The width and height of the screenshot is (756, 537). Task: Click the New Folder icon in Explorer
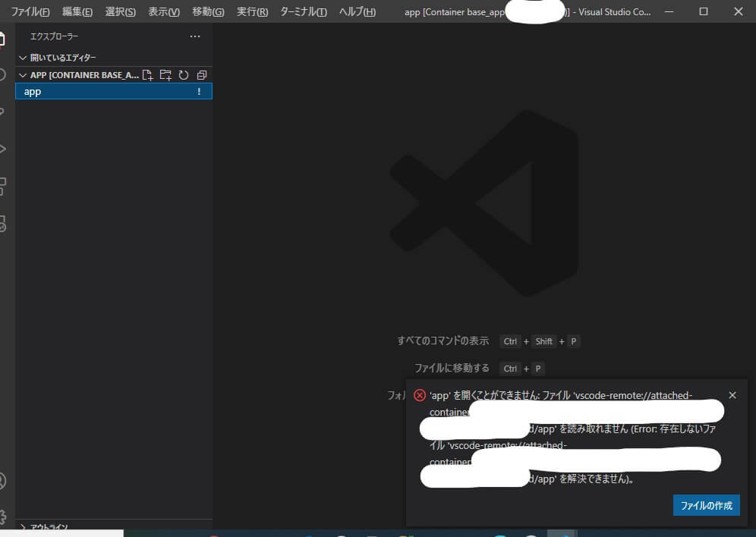tap(165, 75)
